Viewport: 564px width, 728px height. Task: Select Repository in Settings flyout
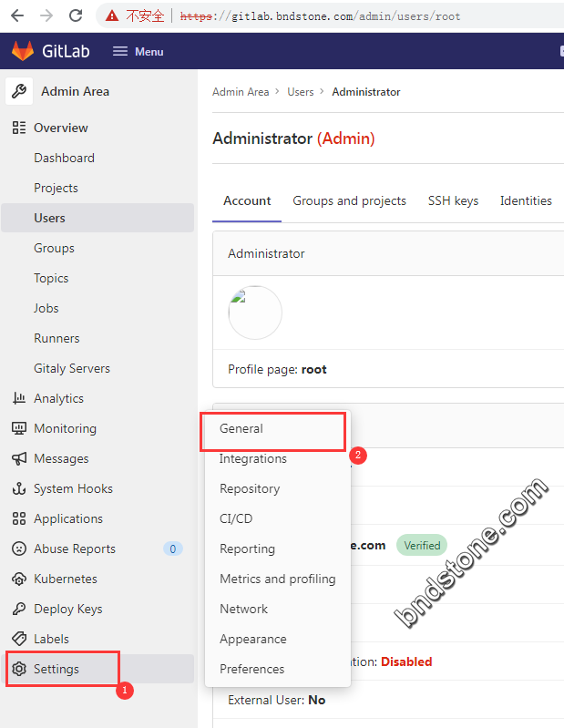(278, 488)
